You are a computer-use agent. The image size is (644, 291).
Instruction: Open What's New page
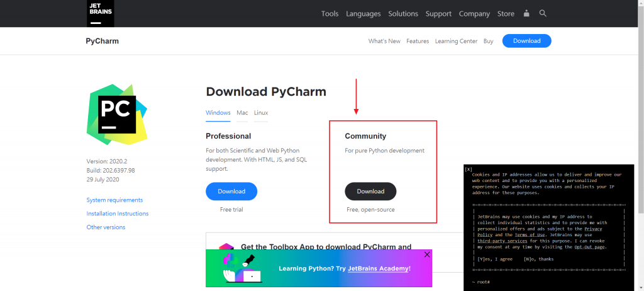coord(384,41)
